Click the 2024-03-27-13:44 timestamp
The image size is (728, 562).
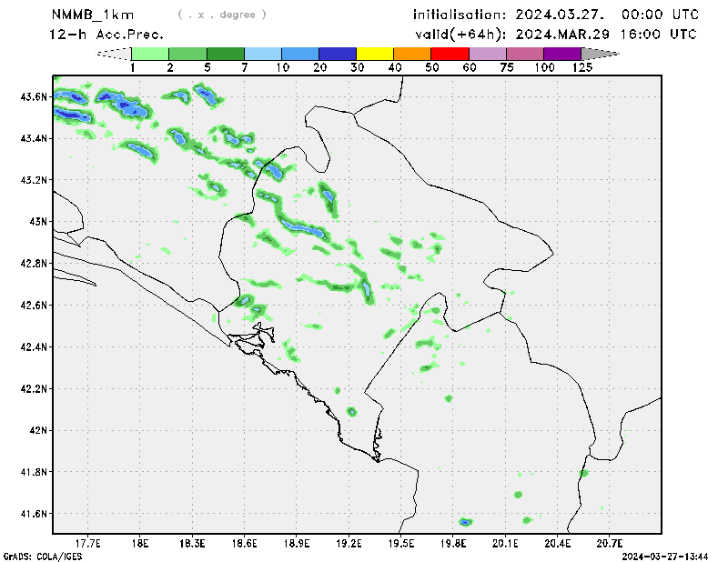pyautogui.click(x=665, y=557)
